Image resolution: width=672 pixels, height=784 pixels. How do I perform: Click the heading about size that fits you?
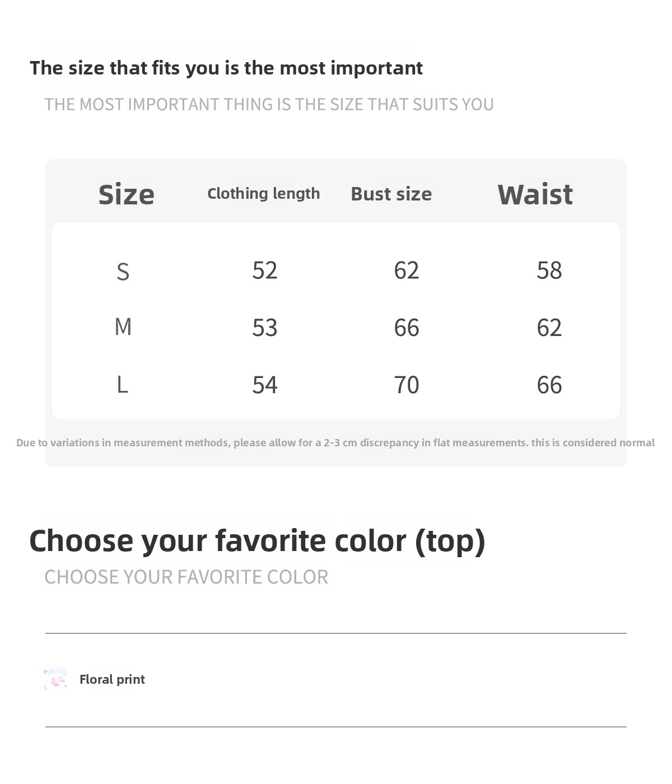pyautogui.click(x=226, y=68)
